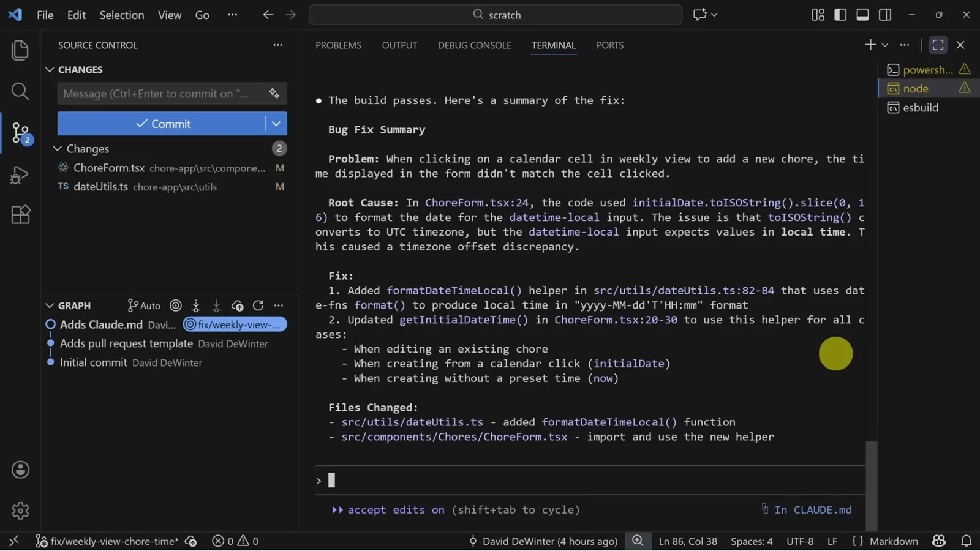Open the Accounts menu icon
Screen dimensions: 980x551
(x=20, y=470)
